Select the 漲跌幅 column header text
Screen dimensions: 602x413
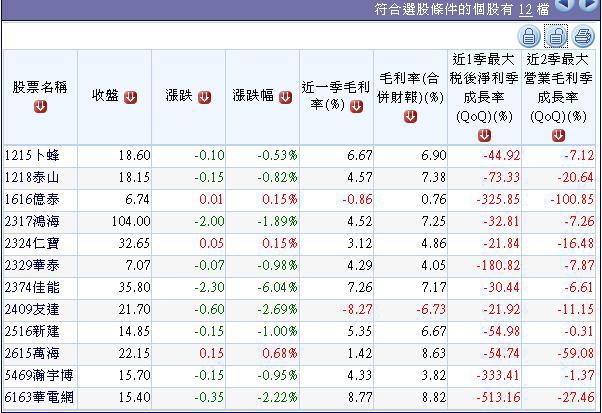253,96
